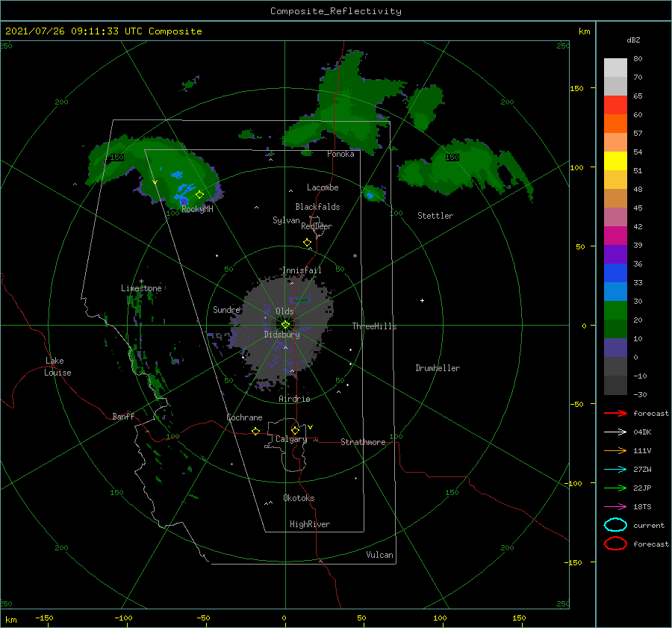The image size is (672, 628).
Task: Select the purple swatch in the dBZ scale
Action: pyautogui.click(x=615, y=254)
